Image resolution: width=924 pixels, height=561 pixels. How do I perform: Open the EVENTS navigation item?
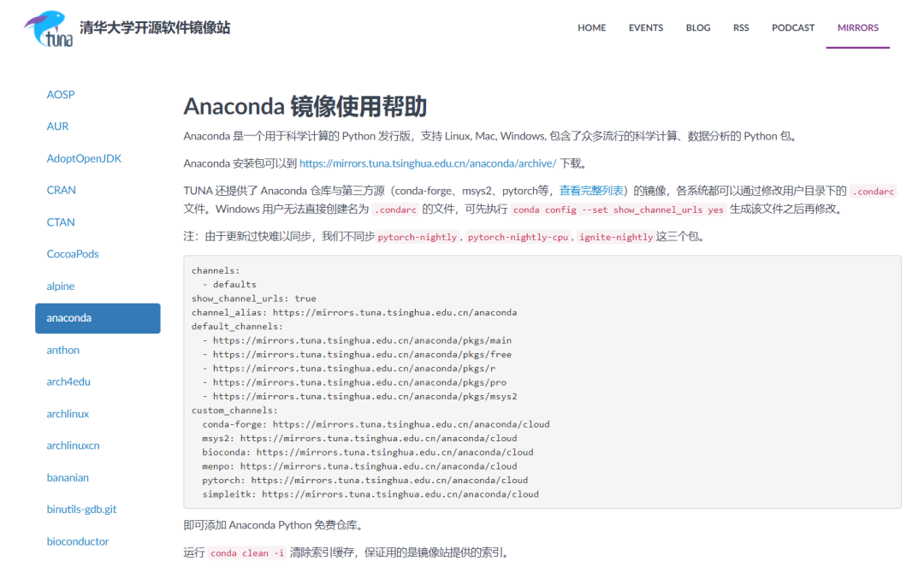(x=646, y=27)
